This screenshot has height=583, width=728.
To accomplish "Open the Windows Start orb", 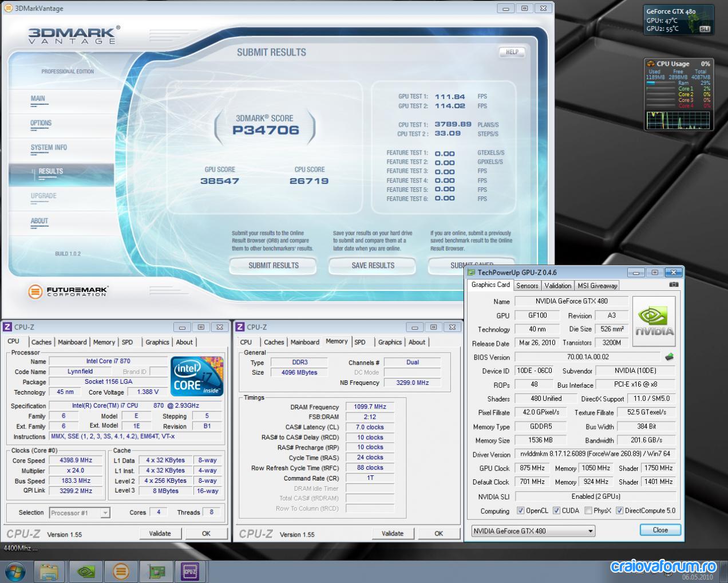I will tap(15, 572).
